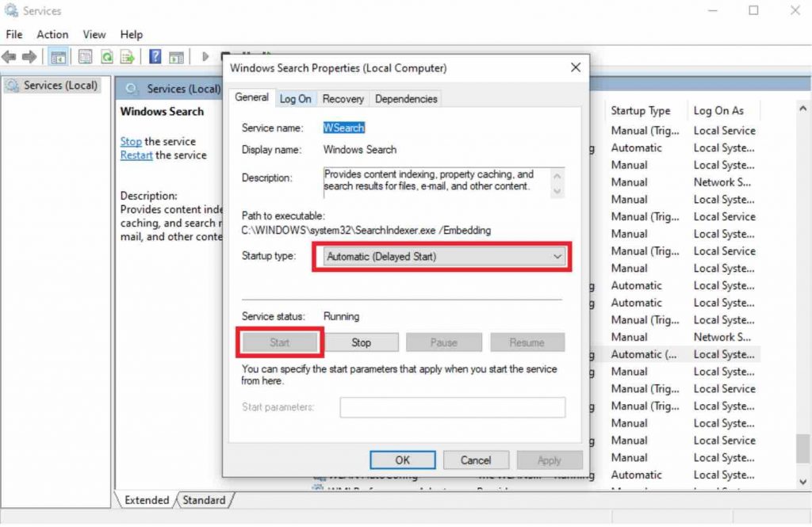812x527 pixels.
Task: Toggle the Show/Hide Console Tree icon
Action: (x=58, y=56)
